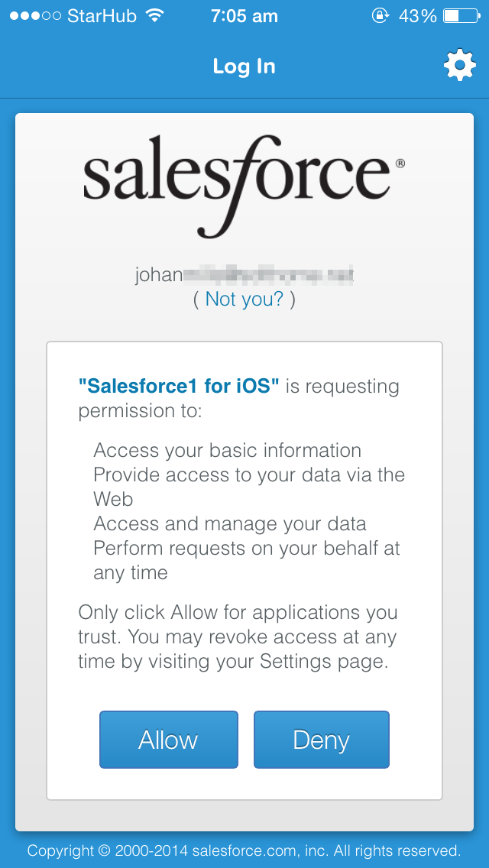Image resolution: width=489 pixels, height=868 pixels.
Task: Click the orientation lock icon
Action: [381, 15]
